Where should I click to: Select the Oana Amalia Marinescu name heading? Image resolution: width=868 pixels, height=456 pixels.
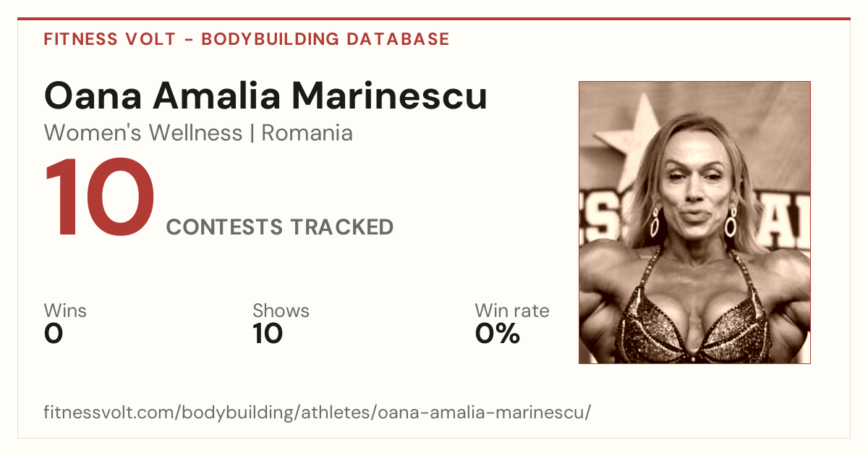coord(265,96)
